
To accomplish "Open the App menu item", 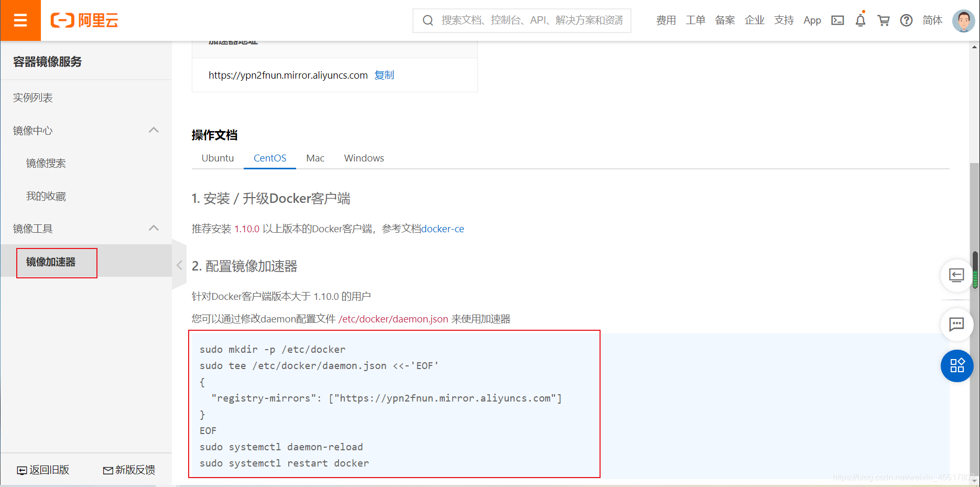I will click(812, 20).
